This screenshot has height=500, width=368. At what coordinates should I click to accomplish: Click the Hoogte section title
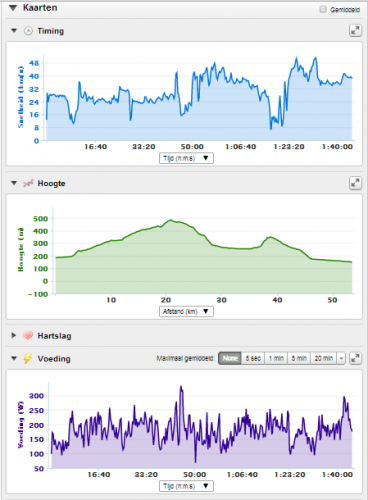[x=51, y=183]
